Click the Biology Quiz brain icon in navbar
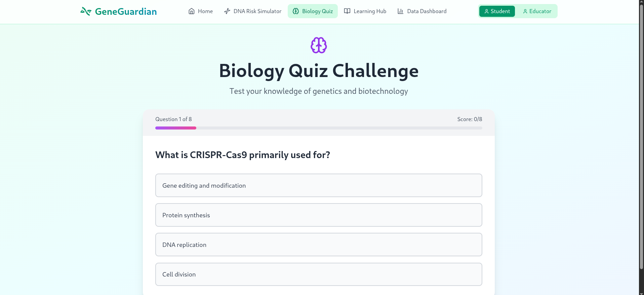 pos(296,11)
